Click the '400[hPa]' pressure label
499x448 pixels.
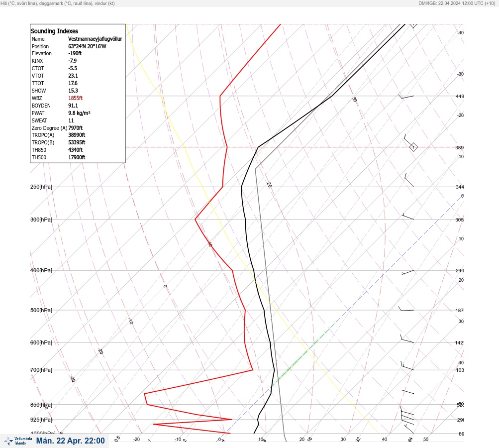[41, 270]
